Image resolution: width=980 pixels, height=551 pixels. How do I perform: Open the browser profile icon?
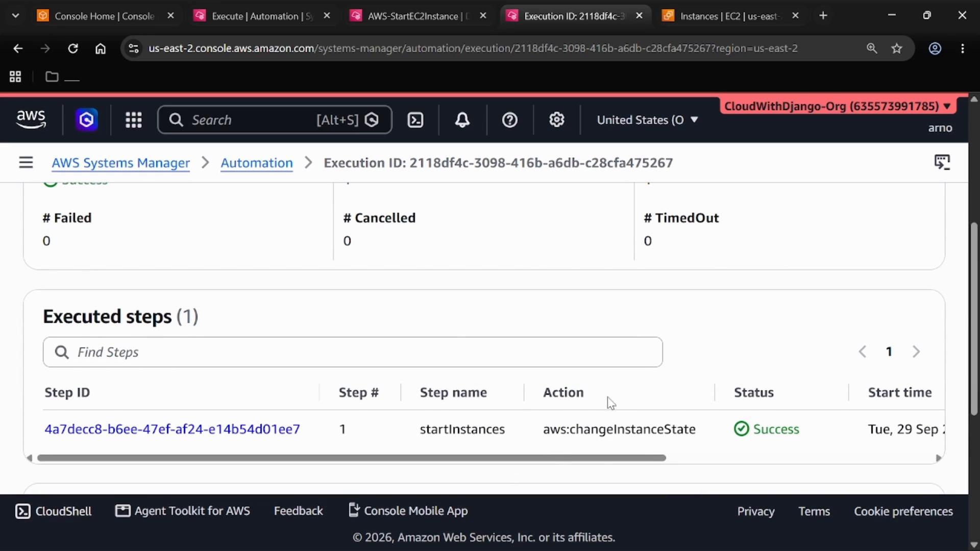click(x=935, y=48)
